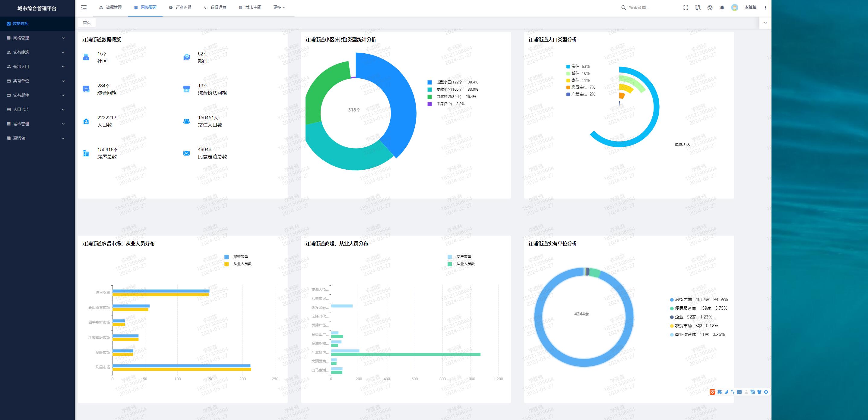868x420 pixels.
Task: Switch to the 数据运营 tab
Action: tap(215, 8)
